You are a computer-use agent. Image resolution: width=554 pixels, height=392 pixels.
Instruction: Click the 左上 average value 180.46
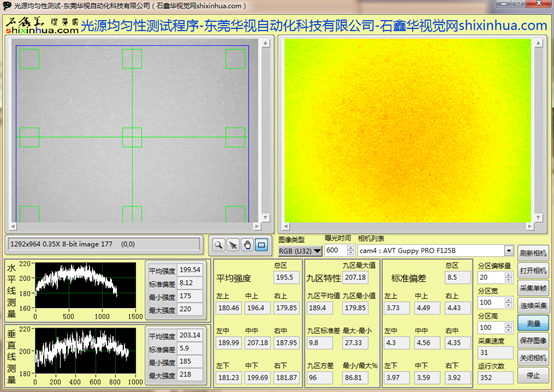point(229,308)
